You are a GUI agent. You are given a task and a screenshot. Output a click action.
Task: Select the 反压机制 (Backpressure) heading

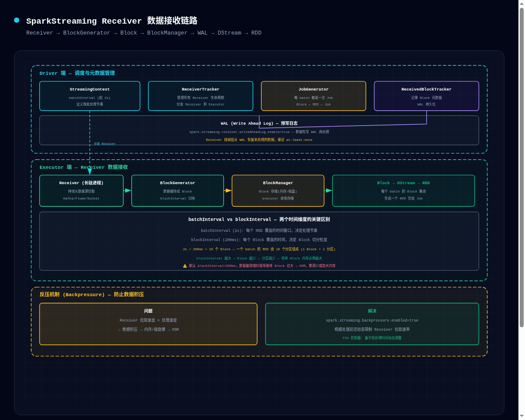coord(91,294)
